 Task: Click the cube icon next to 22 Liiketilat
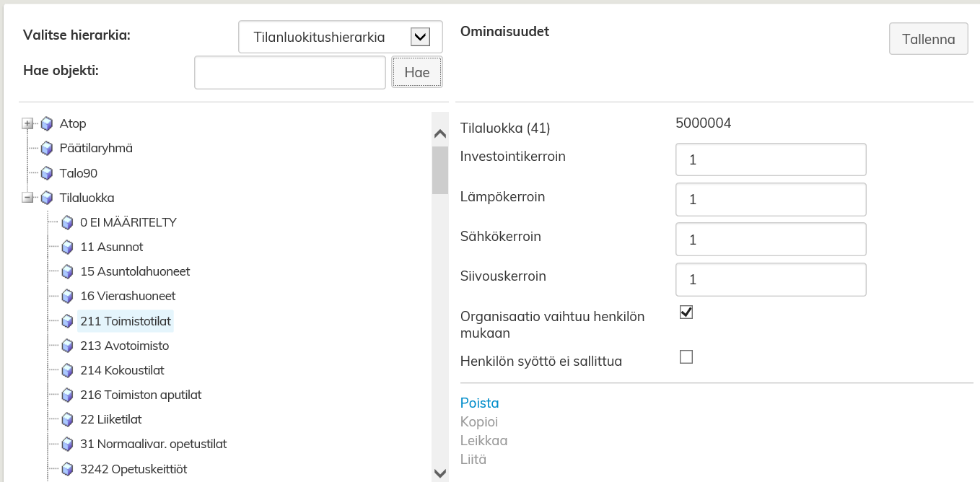(x=68, y=420)
